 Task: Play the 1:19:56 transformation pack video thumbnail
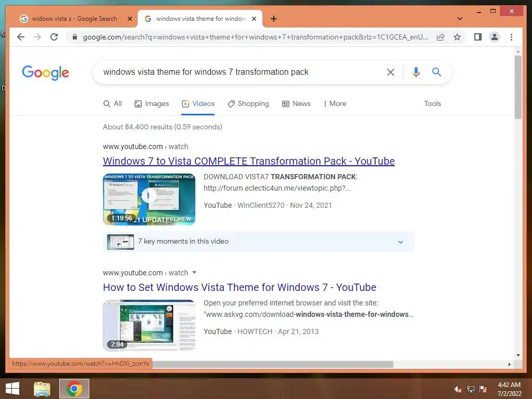[149, 199]
